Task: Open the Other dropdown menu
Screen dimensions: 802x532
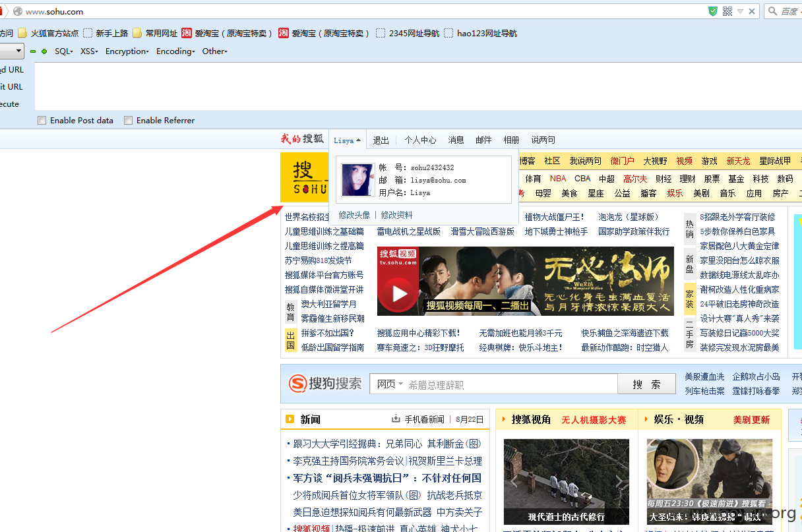Action: [x=214, y=51]
